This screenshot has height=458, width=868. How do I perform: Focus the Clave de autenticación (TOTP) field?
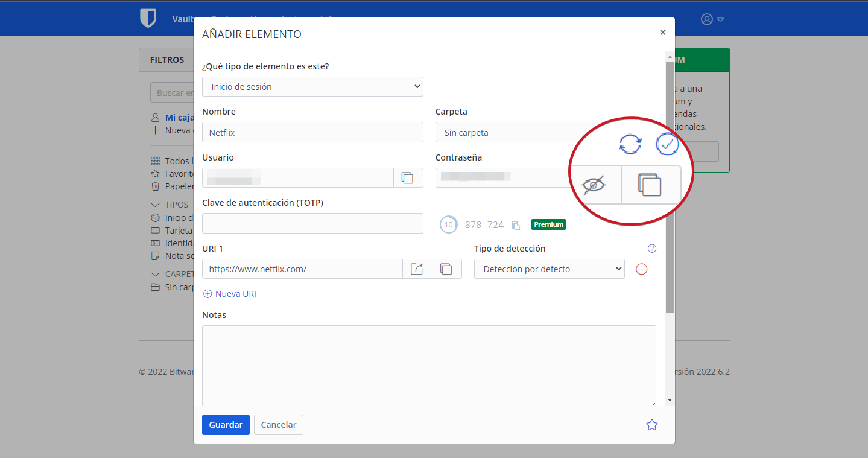point(312,223)
